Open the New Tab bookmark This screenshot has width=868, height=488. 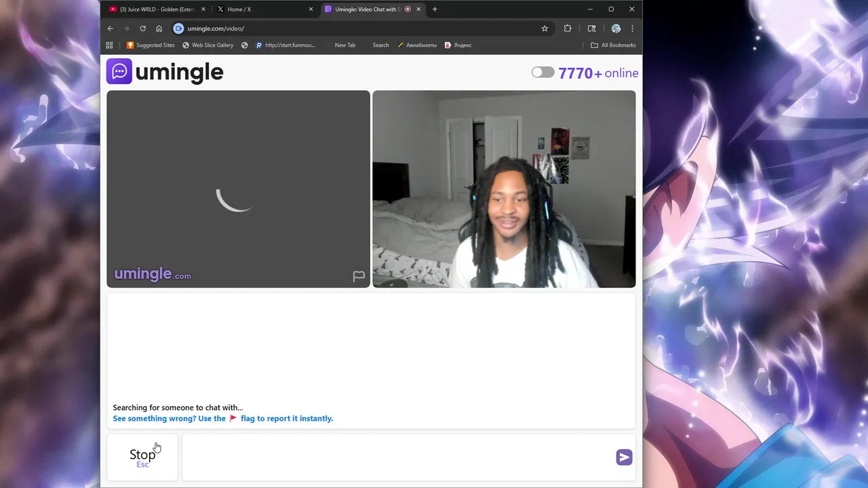(x=345, y=45)
